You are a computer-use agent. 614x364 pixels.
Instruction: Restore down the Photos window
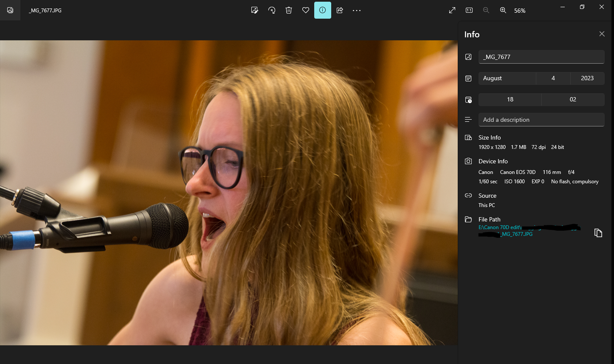pos(582,7)
